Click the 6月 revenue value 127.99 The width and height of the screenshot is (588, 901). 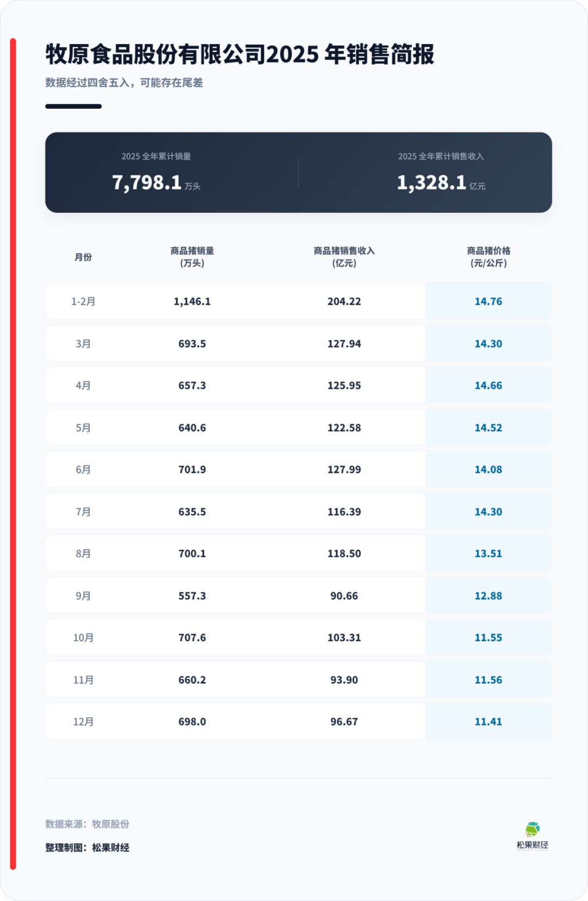[x=344, y=469]
